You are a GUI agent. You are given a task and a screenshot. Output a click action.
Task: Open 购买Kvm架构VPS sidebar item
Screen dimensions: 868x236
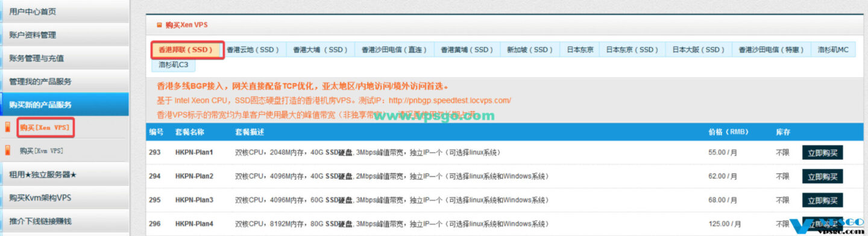tap(64, 198)
